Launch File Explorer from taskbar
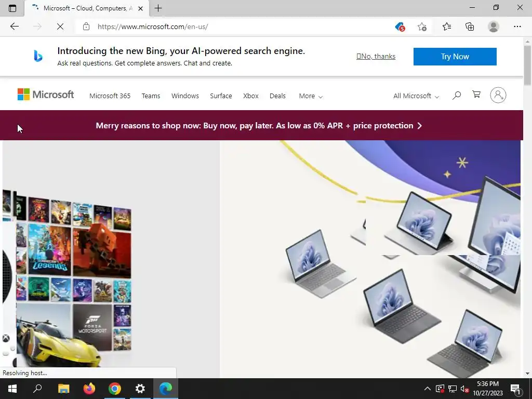The width and height of the screenshot is (532, 399). pyautogui.click(x=63, y=389)
